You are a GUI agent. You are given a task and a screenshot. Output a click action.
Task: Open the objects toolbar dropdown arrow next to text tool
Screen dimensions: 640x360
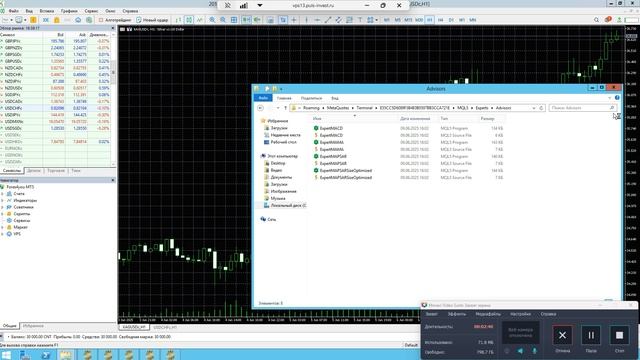376,20
